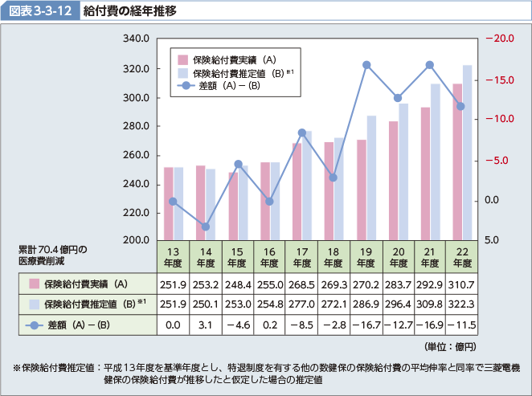Screen dimensions: 532x396
Task: Click the pink bar for 22年度
Action: point(457,161)
